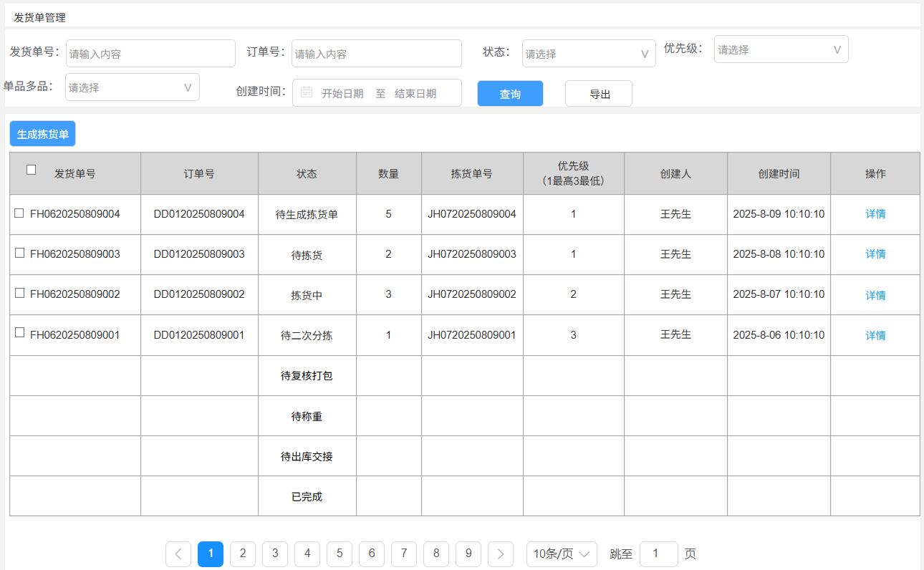Image resolution: width=924 pixels, height=570 pixels.
Task: Click the 状态 column header
Action: tap(307, 173)
